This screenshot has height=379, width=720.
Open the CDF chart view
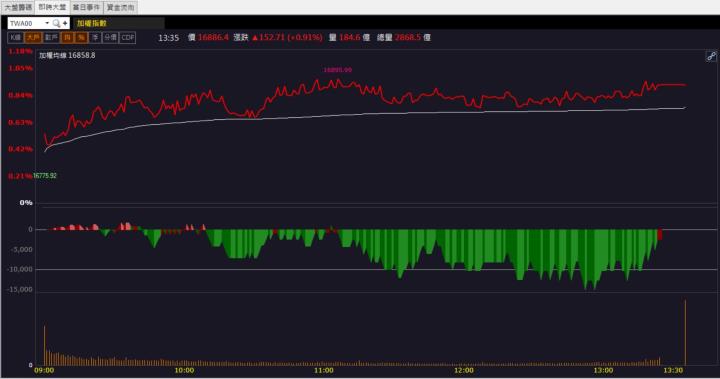coord(128,38)
